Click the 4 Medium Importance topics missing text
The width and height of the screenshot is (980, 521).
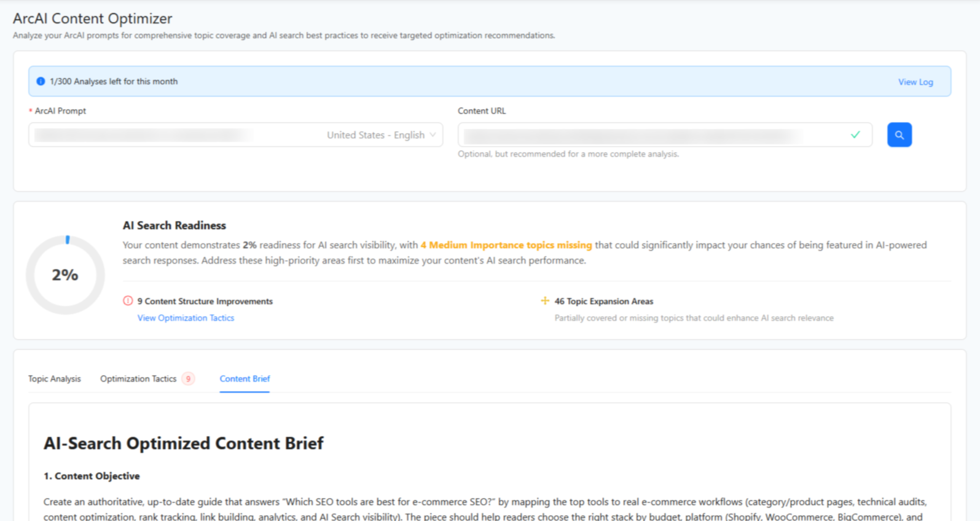(x=506, y=245)
